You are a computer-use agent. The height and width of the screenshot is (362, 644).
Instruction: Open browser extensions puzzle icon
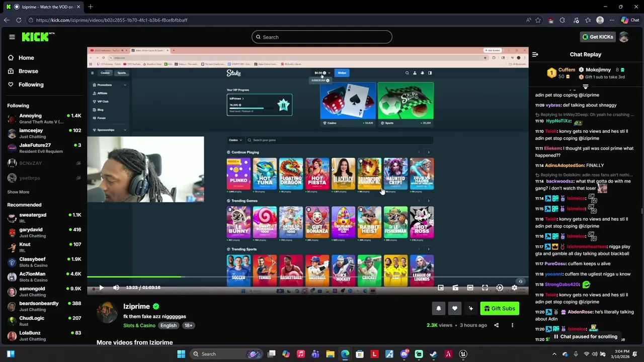pos(562,20)
